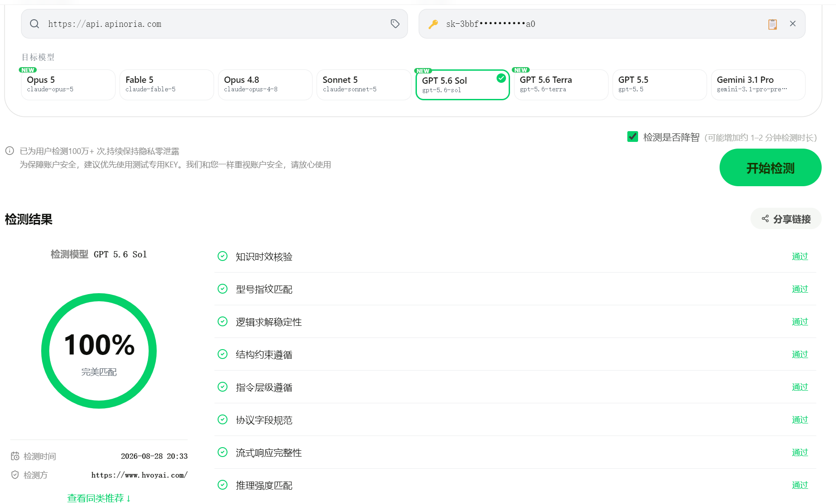The image size is (836, 504).
Task: Click the 完美匹配 label under the score
Action: coord(99,372)
